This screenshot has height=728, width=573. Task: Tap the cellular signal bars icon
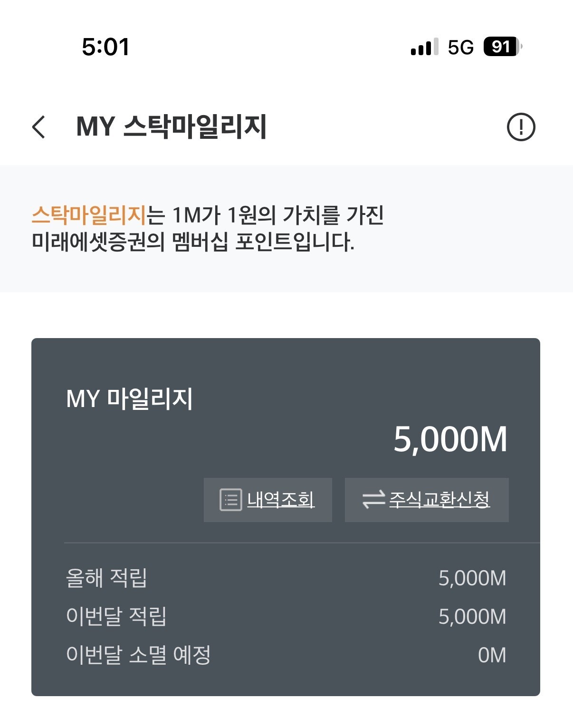425,47
